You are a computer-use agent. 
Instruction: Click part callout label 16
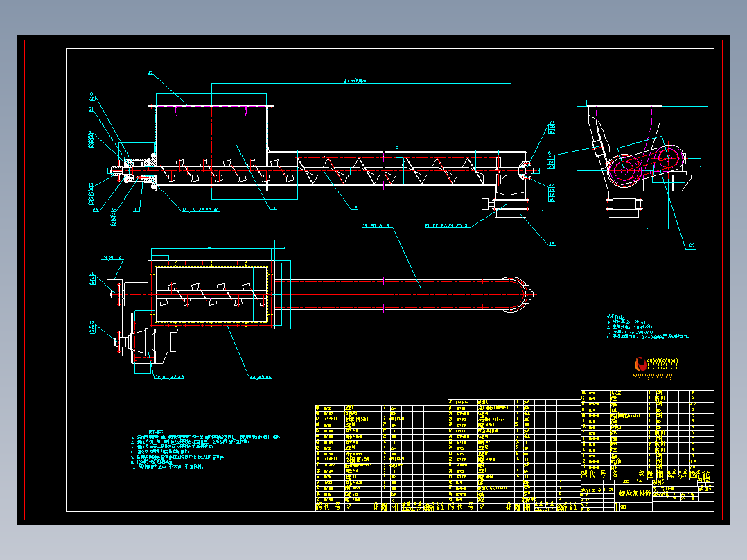point(552,243)
